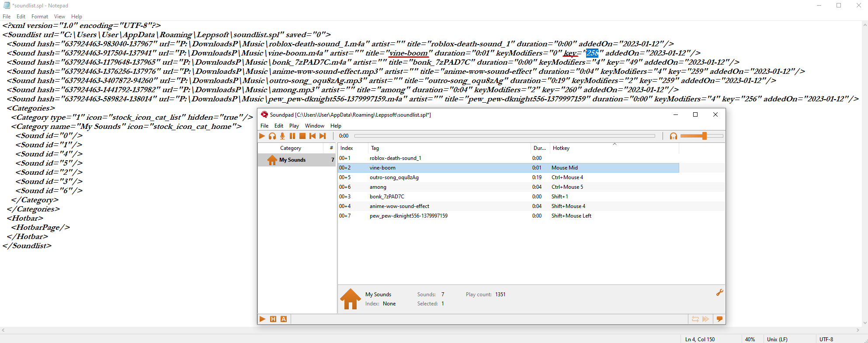Image resolution: width=868 pixels, height=343 pixels.
Task: Open Soundpad's File menu
Action: tap(264, 126)
